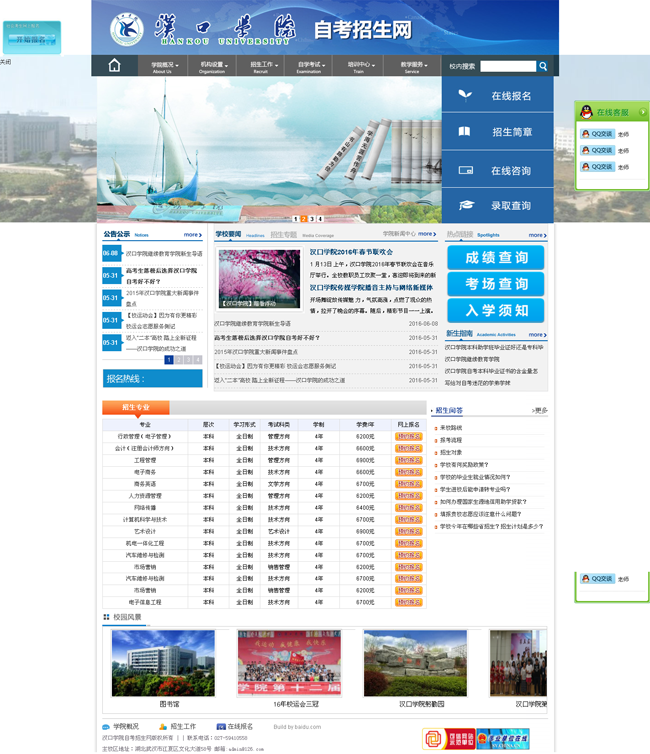Screen dimensions: 650x754
Task: Go to notices page 4
Action: 198,360
